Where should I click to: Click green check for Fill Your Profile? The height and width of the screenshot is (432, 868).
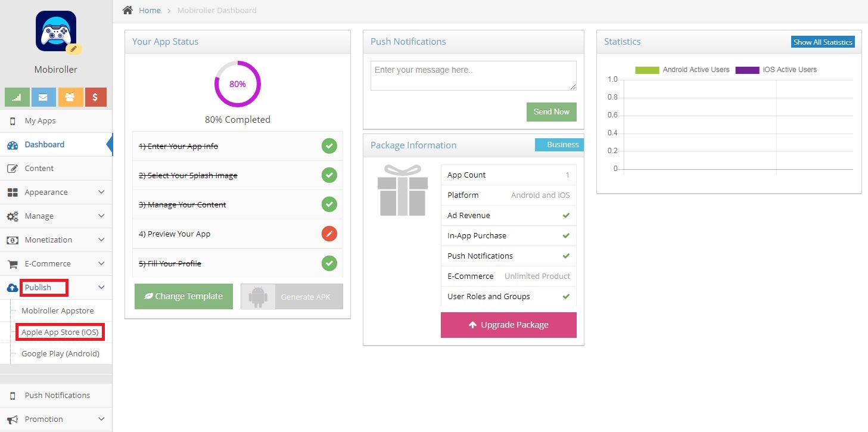tap(329, 263)
